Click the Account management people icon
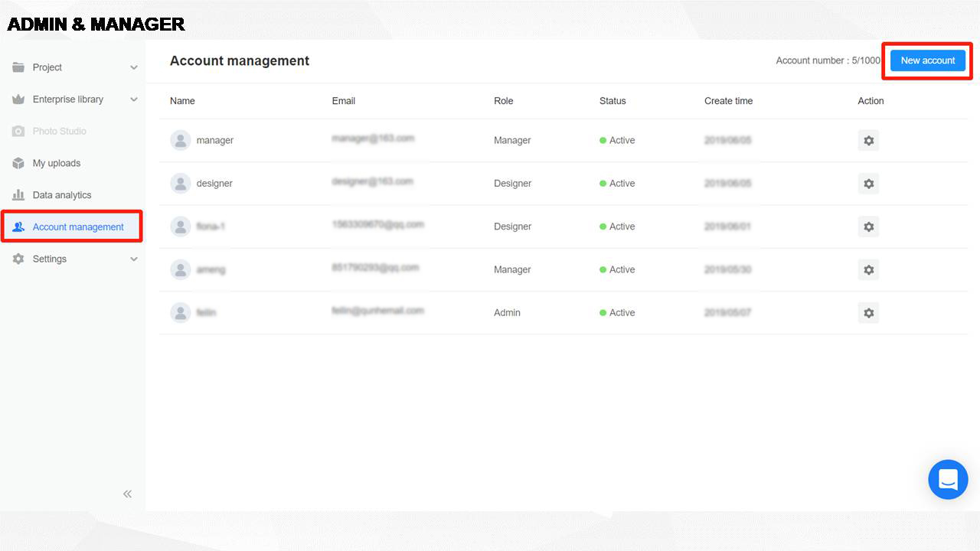This screenshot has width=980, height=551. [18, 227]
